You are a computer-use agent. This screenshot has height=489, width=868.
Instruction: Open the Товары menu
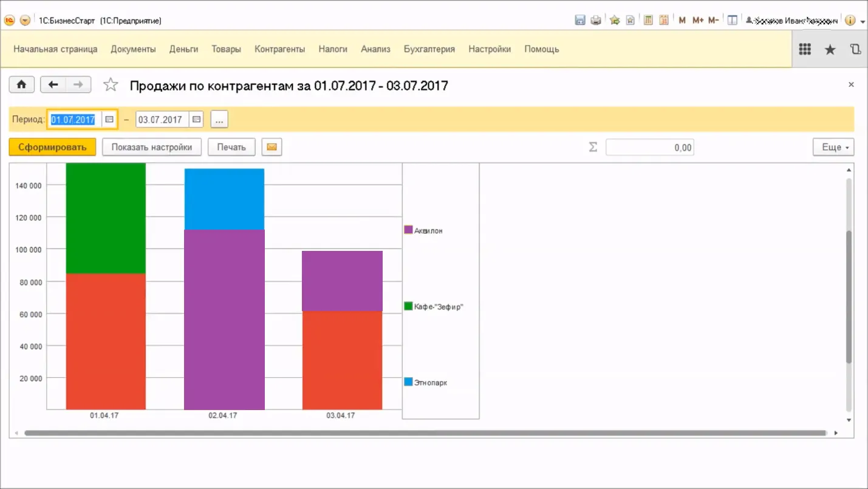click(226, 49)
